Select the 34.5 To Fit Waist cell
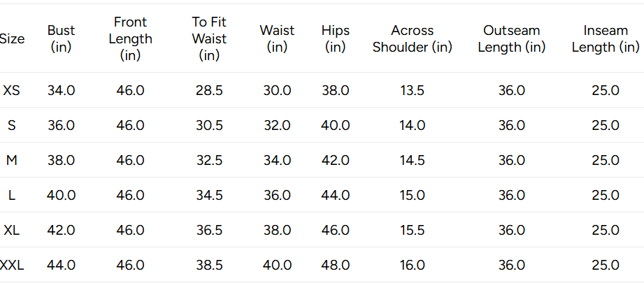 209,196
